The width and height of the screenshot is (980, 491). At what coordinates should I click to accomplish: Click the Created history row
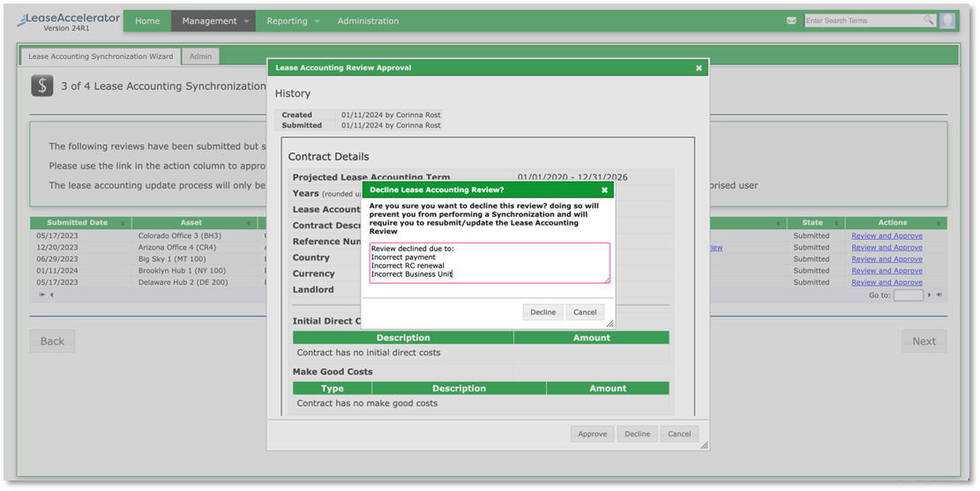point(359,115)
